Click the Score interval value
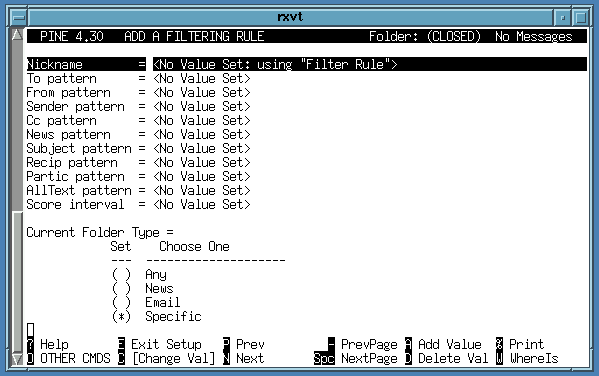Screen dimensions: 599x376 202,204
